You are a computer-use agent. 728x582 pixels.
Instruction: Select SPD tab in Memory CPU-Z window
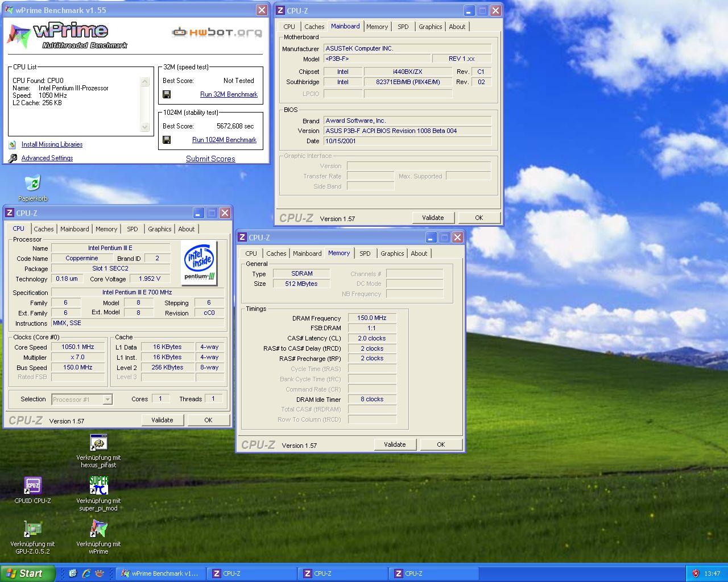tap(365, 253)
